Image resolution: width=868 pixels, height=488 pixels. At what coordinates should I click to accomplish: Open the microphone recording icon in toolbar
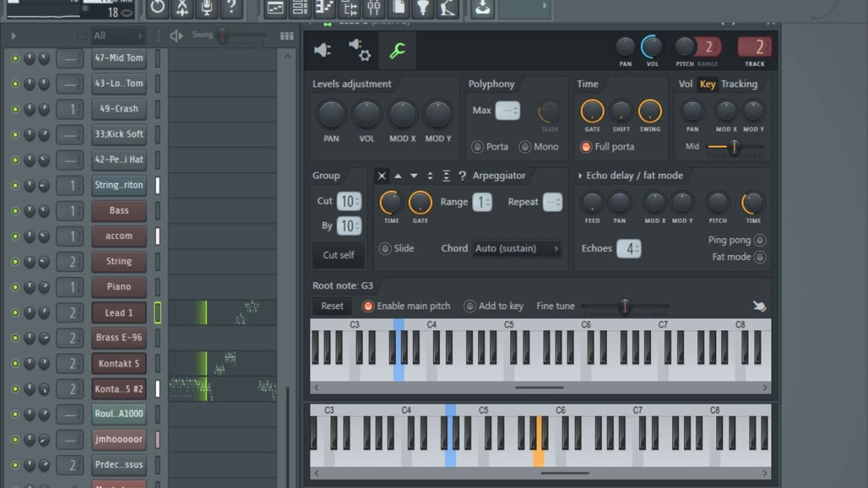[x=207, y=8]
